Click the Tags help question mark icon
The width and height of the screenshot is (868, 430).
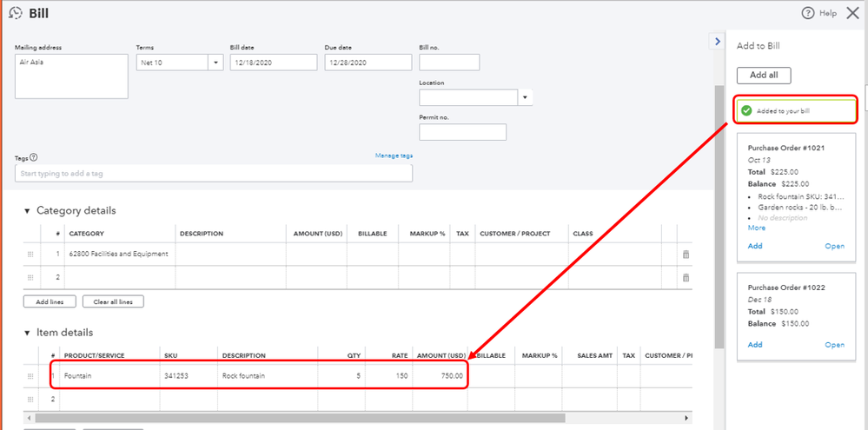pyautogui.click(x=34, y=157)
